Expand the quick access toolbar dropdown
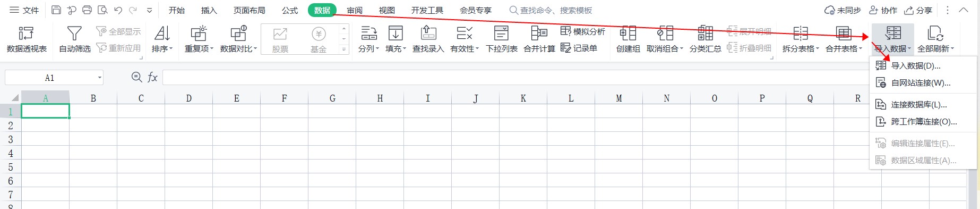 149,10
